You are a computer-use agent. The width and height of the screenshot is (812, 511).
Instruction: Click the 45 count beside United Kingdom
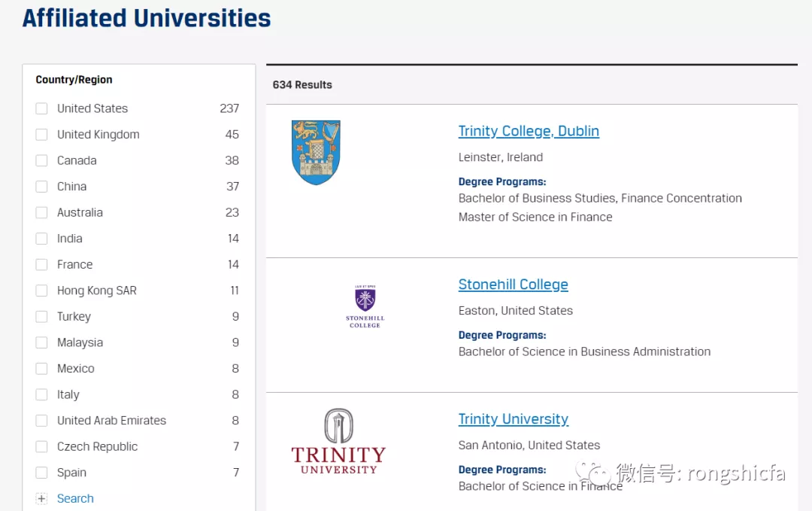[232, 135]
